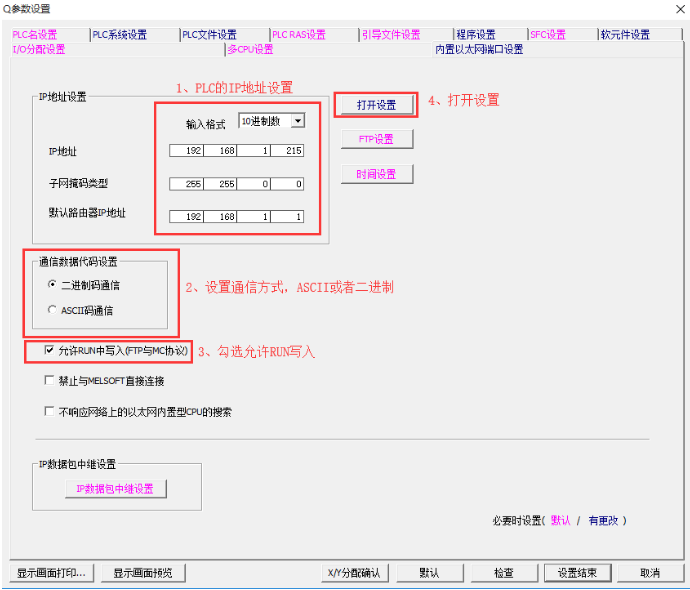Click the third octet of 默认路由器IP地址
The width and height of the screenshot is (690, 590).
[253, 216]
